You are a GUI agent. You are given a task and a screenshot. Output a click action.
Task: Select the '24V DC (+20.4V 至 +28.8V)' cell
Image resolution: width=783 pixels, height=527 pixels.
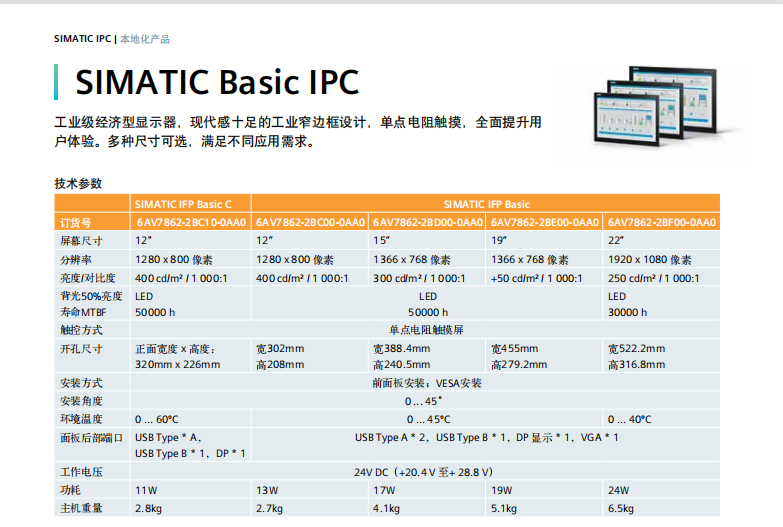424,472
